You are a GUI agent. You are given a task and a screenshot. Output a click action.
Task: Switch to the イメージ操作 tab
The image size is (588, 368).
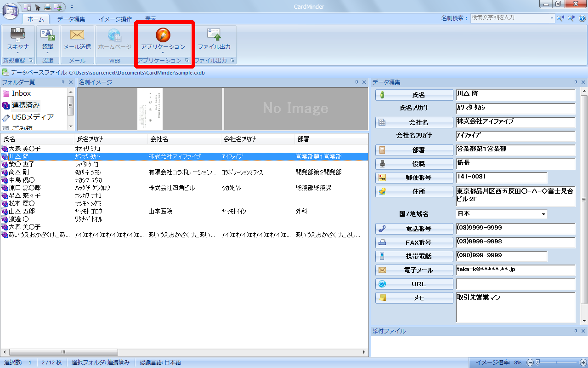click(x=115, y=19)
